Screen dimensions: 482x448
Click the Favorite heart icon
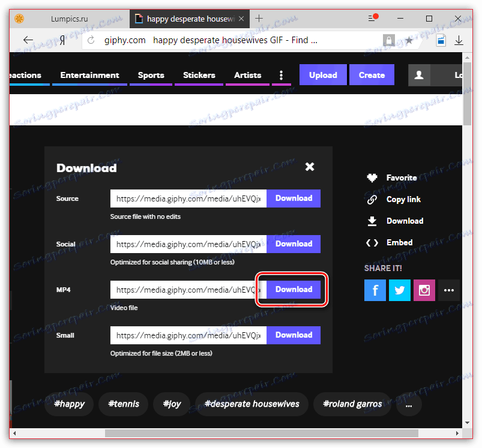[x=372, y=178]
